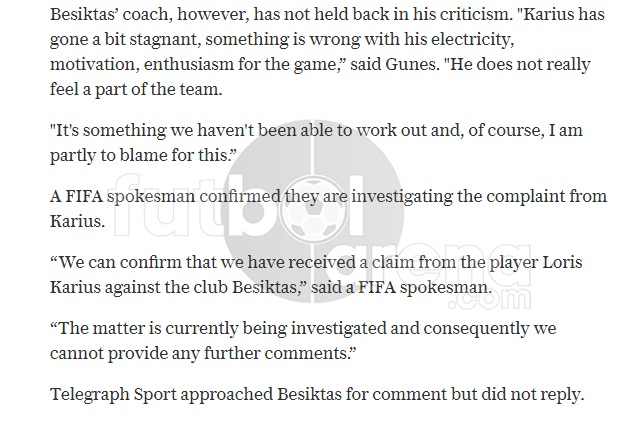This screenshot has width=636, height=430.
Task: Click the sentence "feel a part of the team."
Action: 136,89
